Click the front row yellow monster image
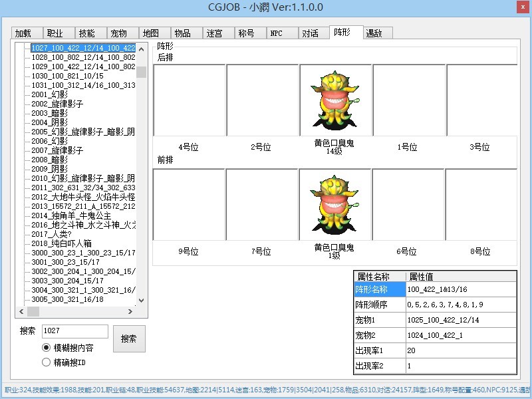Viewport: 532px width, 399px height. tap(335, 204)
